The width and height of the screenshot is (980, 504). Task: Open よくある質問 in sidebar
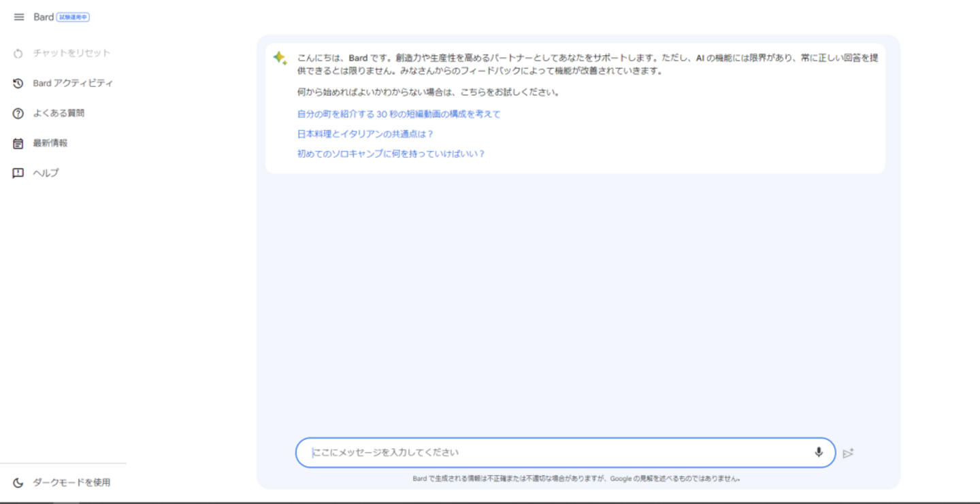[x=59, y=113]
